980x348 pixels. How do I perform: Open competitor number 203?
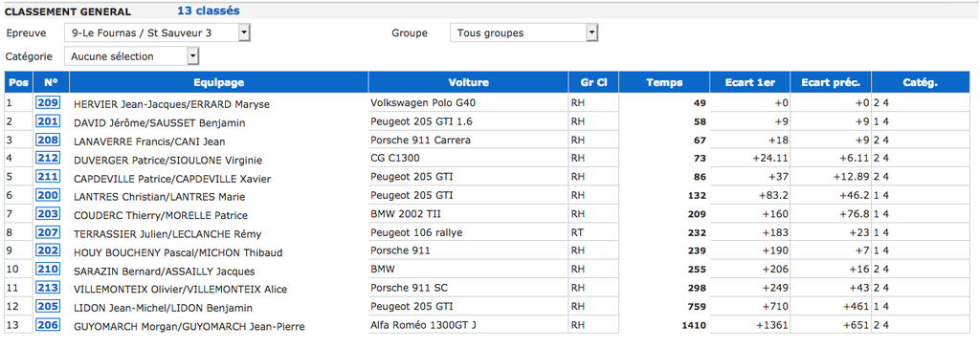click(x=48, y=214)
